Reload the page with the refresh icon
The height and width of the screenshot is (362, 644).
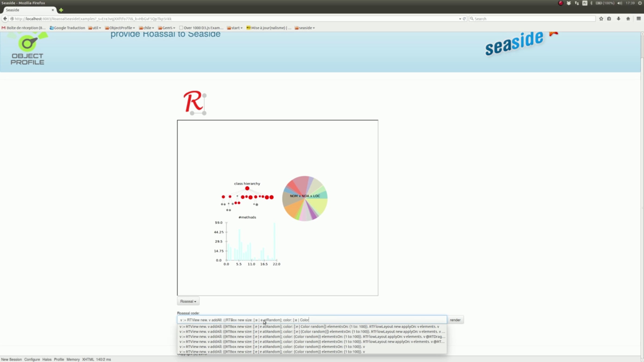[x=464, y=19]
